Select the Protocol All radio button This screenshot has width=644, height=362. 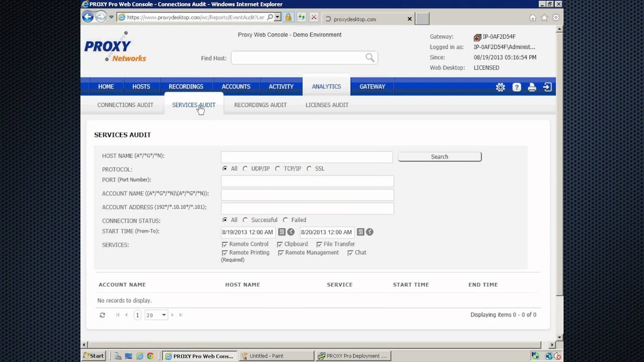click(225, 168)
